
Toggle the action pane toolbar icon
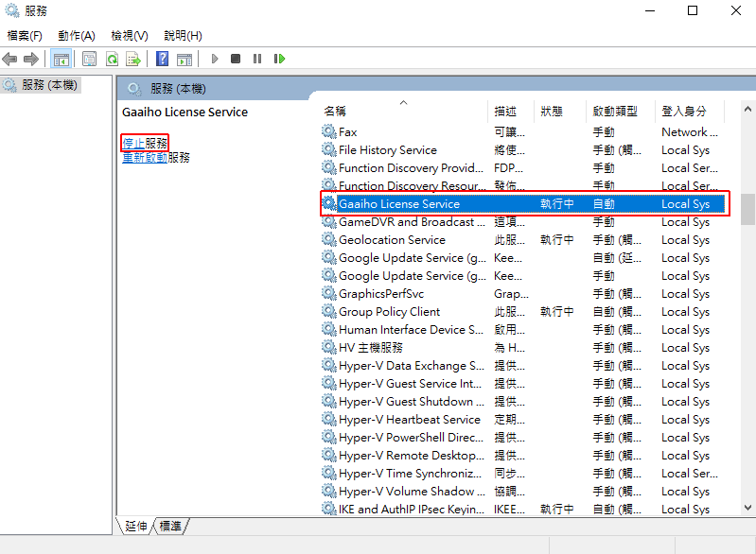click(185, 60)
